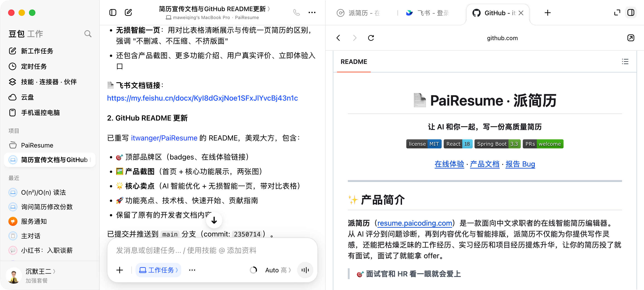Screen dimensions: 644x290
Task: Expand the browser panel to full size
Action: click(x=617, y=12)
